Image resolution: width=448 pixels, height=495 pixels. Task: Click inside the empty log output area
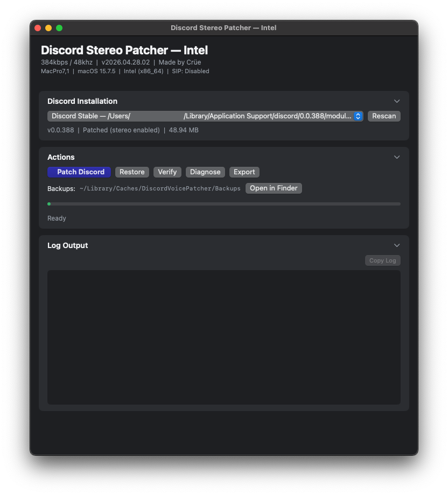[223, 337]
